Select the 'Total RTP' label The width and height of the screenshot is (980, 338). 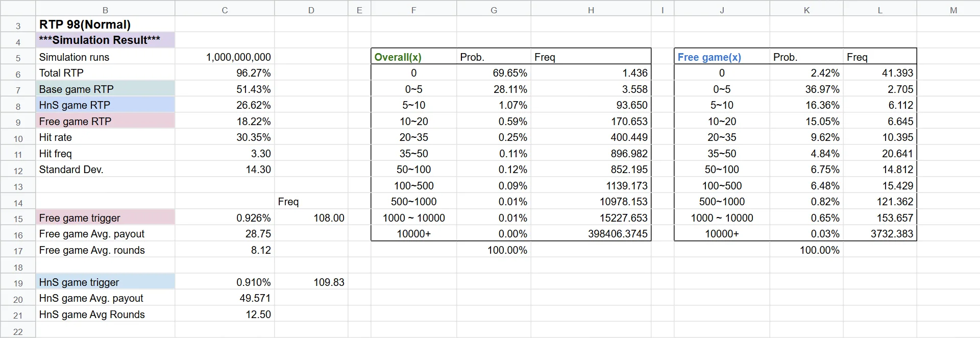[105, 73]
